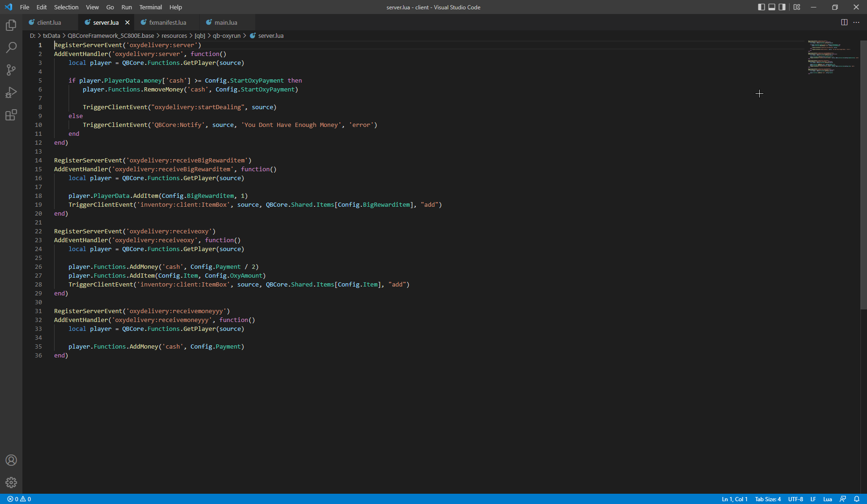Open the Run and Debug view

click(11, 92)
